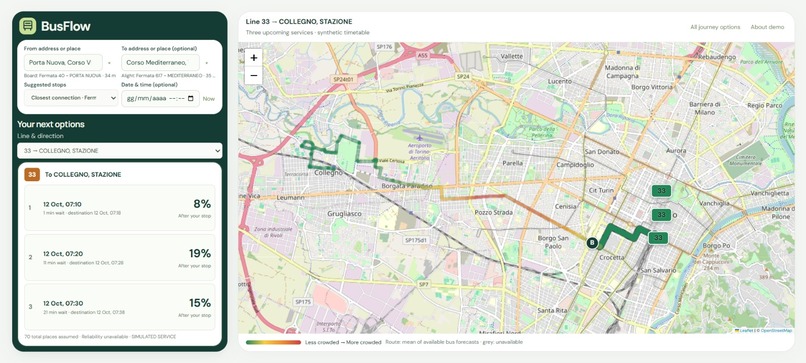Edit the To address field
The height and width of the screenshot is (363, 806).
160,63
